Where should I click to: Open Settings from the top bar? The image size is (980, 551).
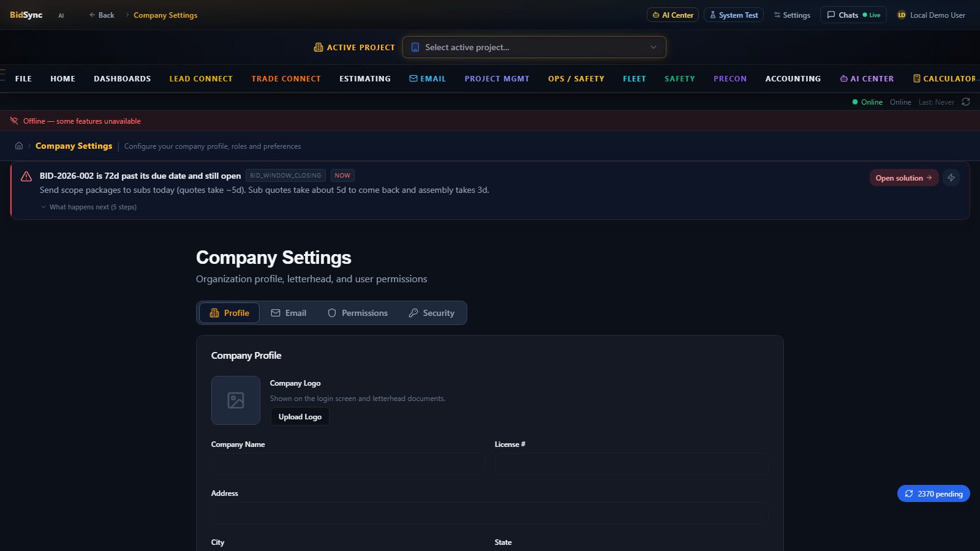tap(792, 15)
